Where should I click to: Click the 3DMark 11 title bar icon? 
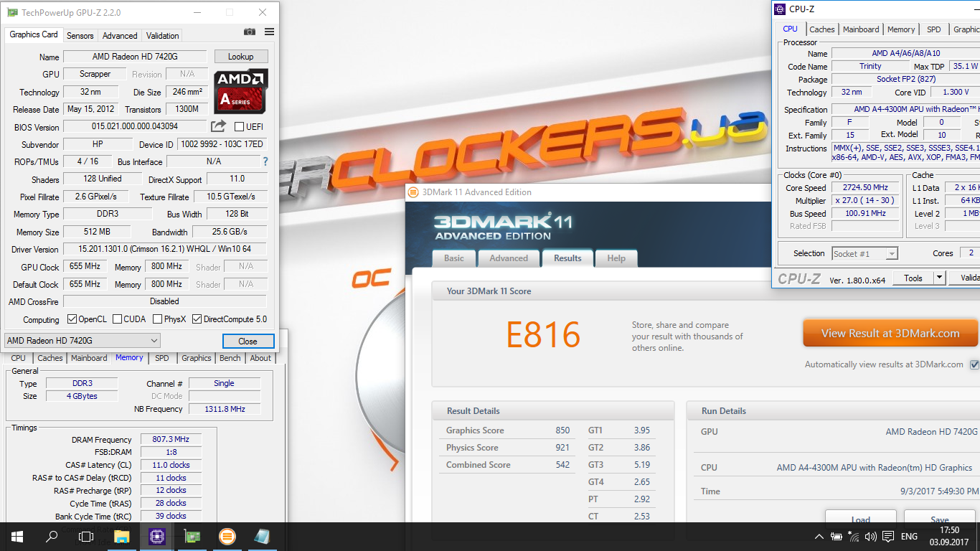point(413,192)
